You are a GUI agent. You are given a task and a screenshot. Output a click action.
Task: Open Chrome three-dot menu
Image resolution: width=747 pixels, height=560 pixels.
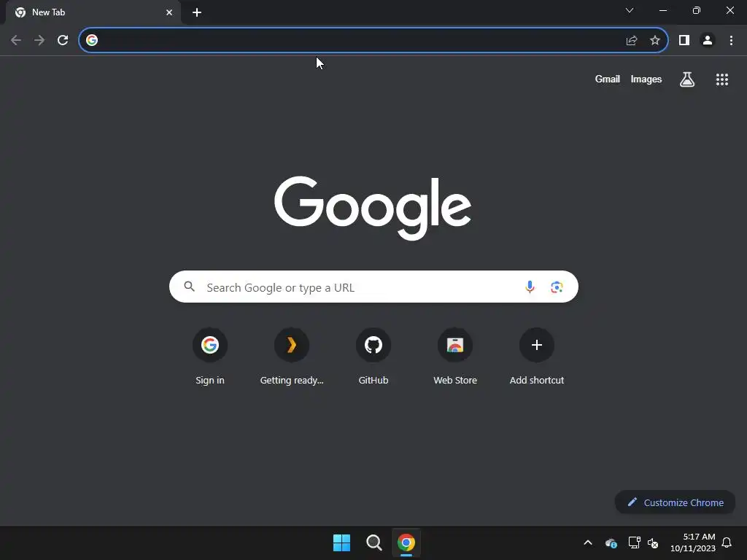tap(731, 41)
